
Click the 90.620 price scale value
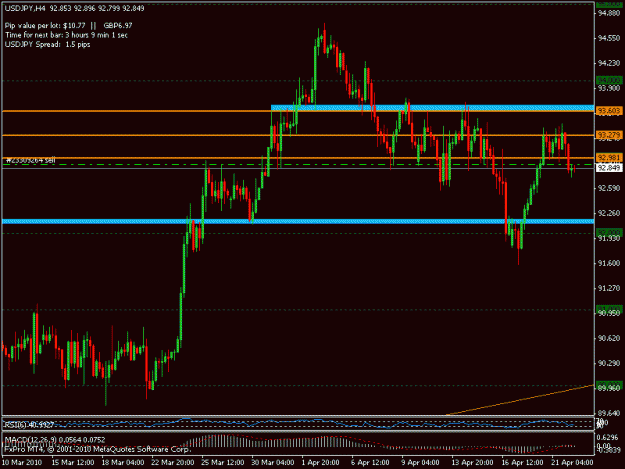[x=609, y=338]
